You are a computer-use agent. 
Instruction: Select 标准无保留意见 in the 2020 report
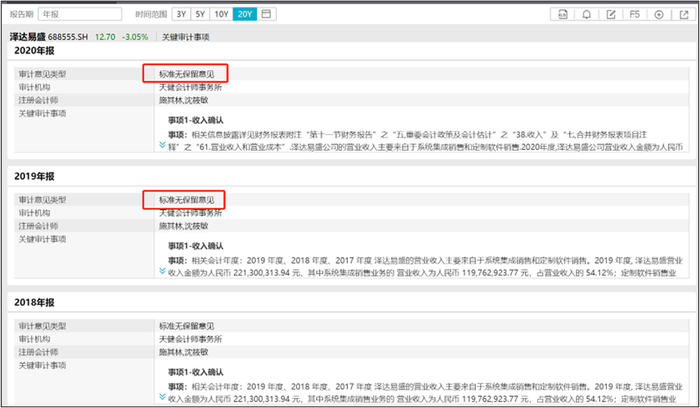pos(187,74)
